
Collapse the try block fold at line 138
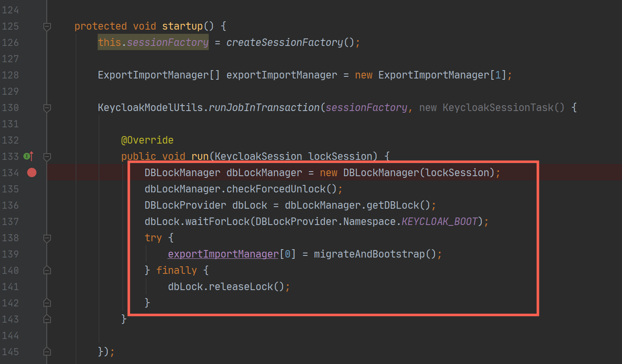click(47, 238)
